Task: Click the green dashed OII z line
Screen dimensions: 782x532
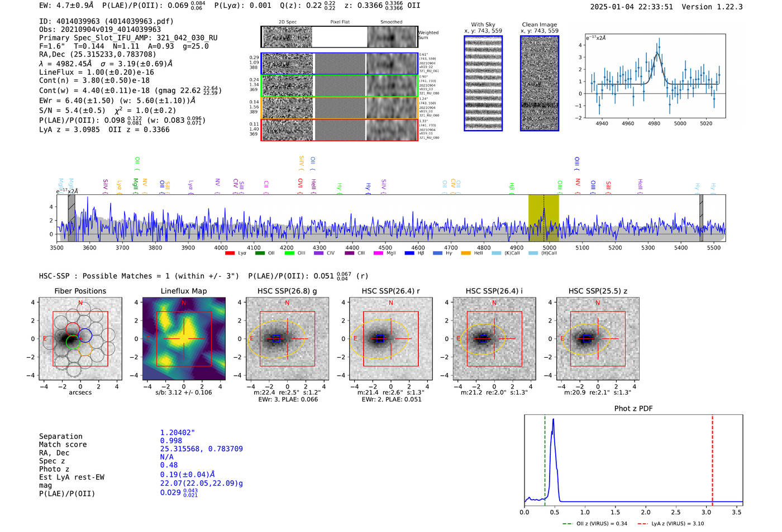Action: click(545, 461)
